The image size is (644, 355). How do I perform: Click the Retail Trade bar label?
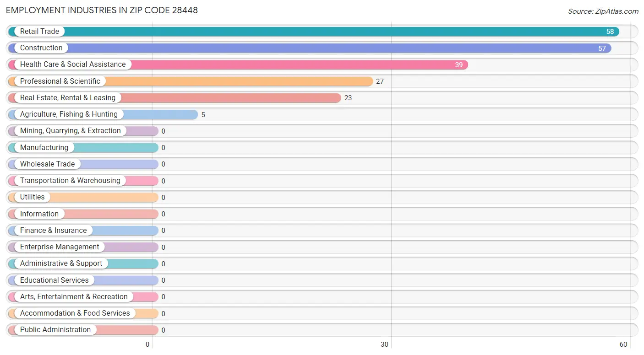point(39,32)
